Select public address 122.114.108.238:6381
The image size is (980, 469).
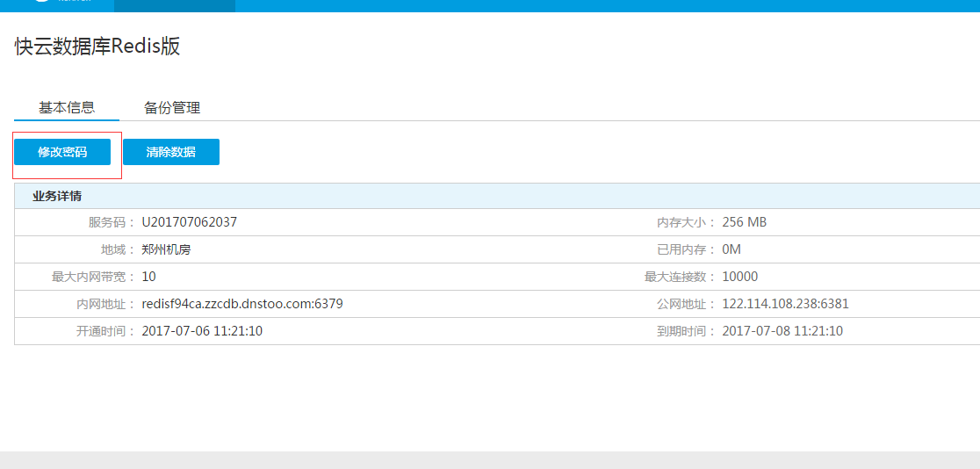click(785, 304)
